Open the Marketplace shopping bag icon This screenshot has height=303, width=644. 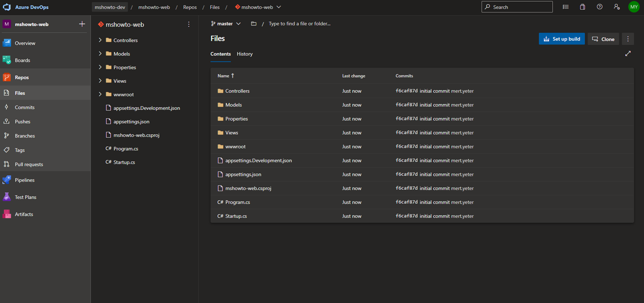(x=583, y=7)
